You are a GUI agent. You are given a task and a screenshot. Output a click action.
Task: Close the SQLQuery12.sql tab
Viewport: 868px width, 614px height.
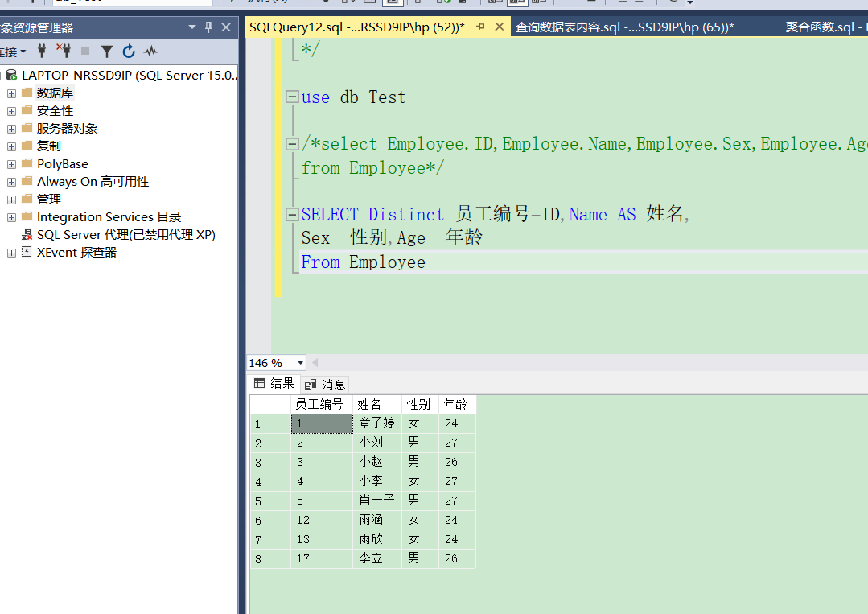pos(500,26)
